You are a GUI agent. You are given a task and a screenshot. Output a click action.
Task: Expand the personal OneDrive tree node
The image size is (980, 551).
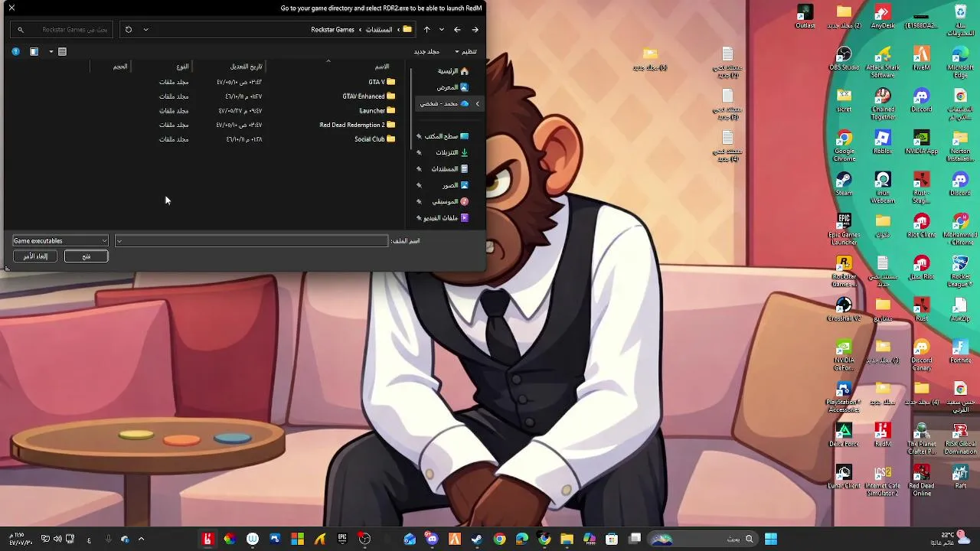click(477, 103)
